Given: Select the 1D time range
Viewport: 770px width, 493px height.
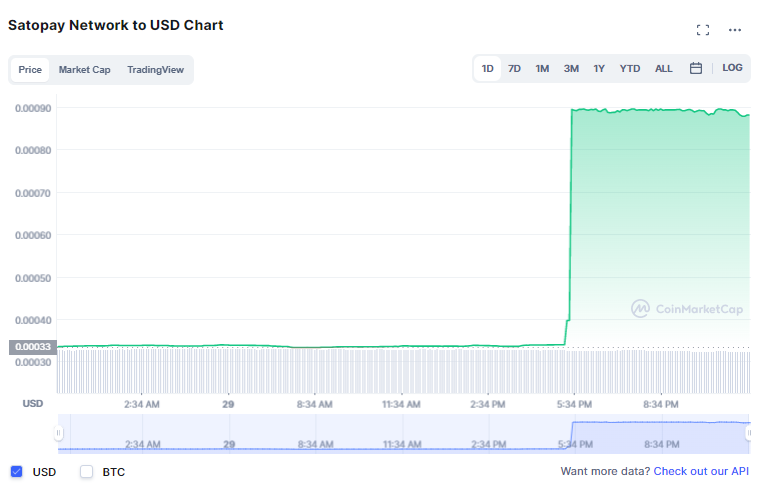Looking at the screenshot, I should pyautogui.click(x=487, y=69).
